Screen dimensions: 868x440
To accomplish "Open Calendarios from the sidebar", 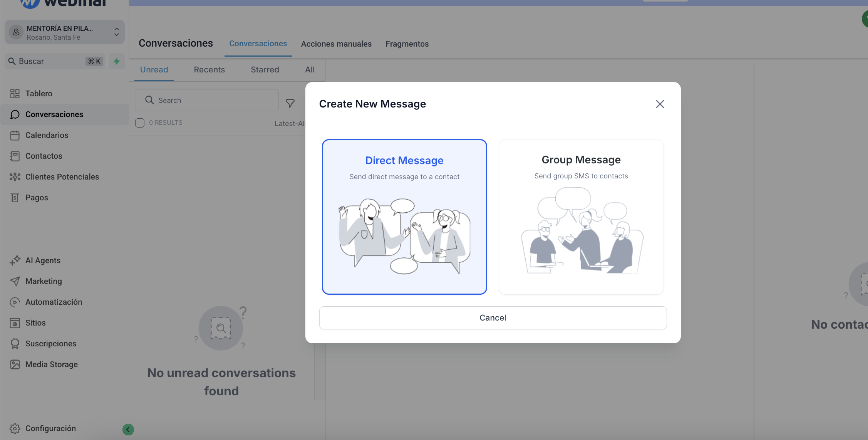I will (47, 135).
